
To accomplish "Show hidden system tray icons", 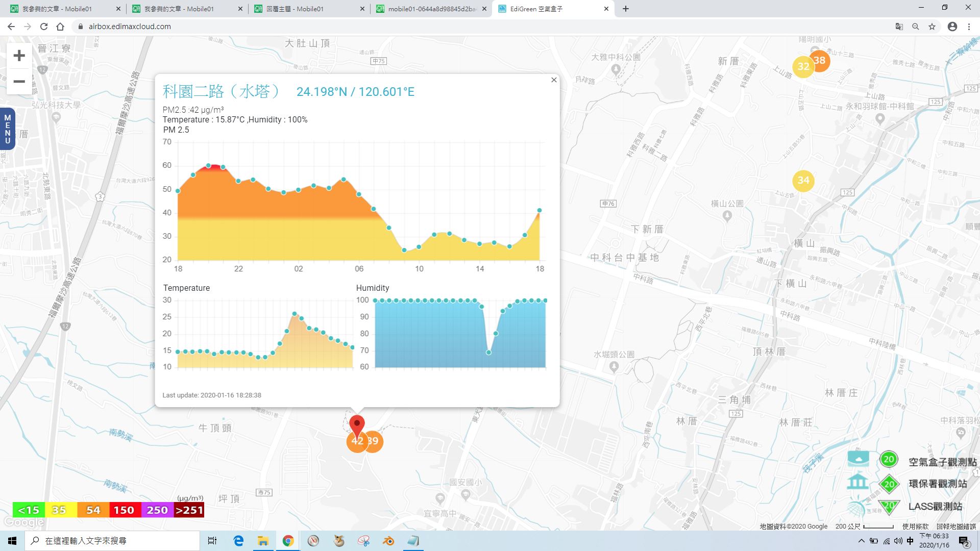I will 862,541.
